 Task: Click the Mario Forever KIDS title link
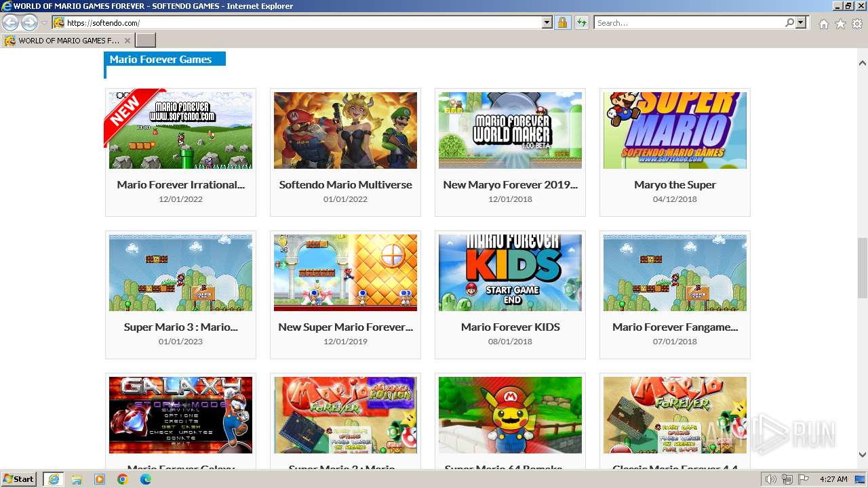click(510, 327)
